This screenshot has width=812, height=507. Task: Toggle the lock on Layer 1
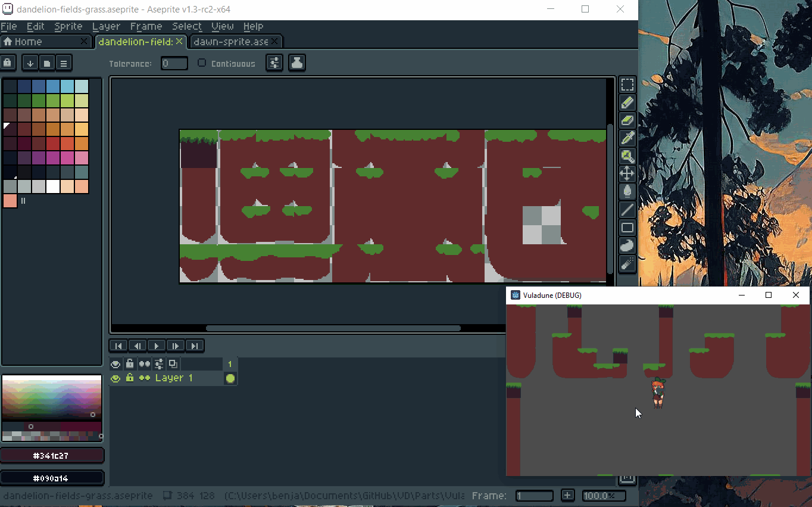coord(130,378)
